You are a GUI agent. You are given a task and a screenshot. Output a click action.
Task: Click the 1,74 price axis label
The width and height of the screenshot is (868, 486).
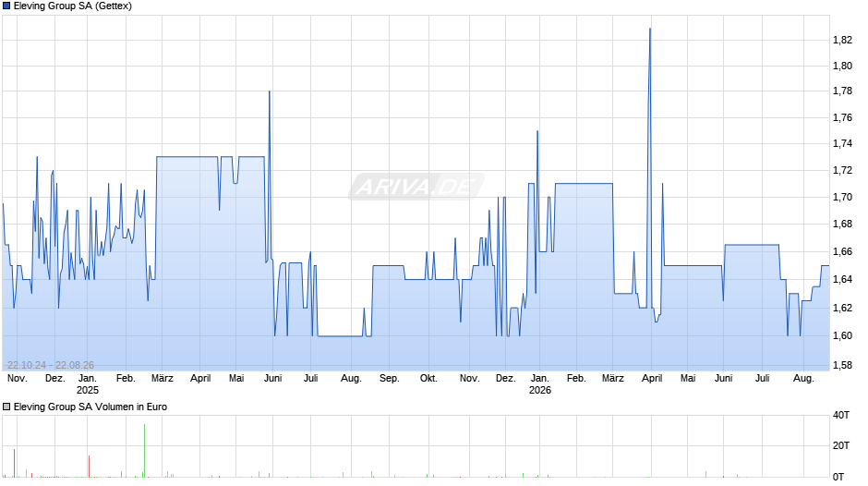[842, 143]
